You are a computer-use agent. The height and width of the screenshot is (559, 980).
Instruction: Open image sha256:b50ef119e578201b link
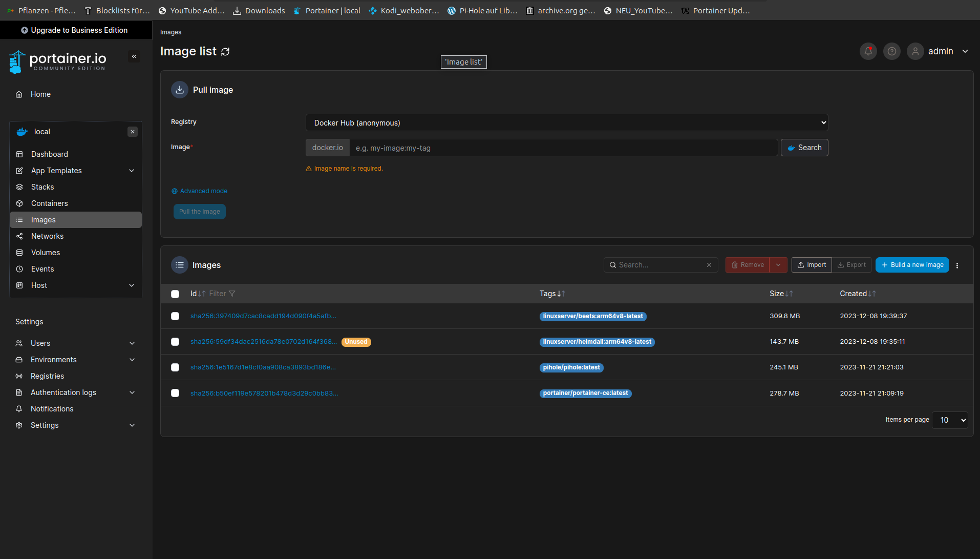[x=264, y=394]
